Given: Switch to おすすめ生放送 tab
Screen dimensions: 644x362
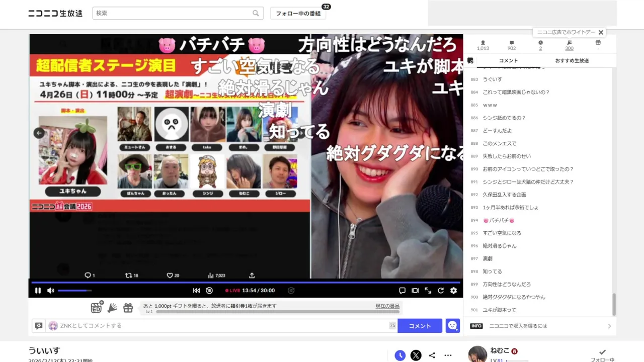Looking at the screenshot, I should point(572,60).
